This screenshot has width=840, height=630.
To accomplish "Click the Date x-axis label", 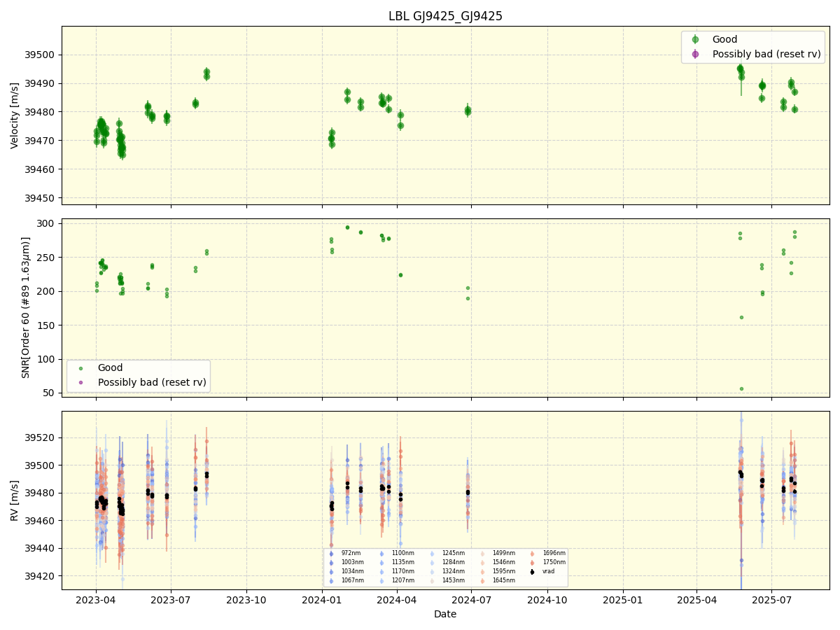I will (x=445, y=614).
